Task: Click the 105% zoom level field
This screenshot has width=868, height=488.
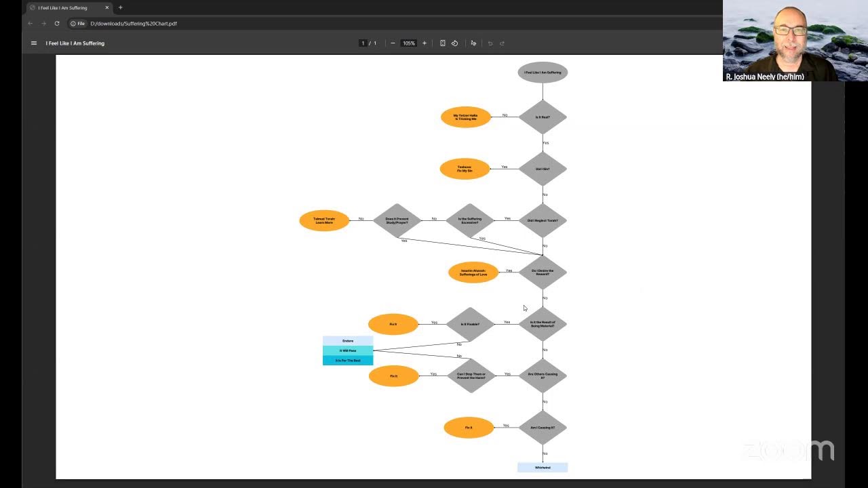Action: (408, 43)
